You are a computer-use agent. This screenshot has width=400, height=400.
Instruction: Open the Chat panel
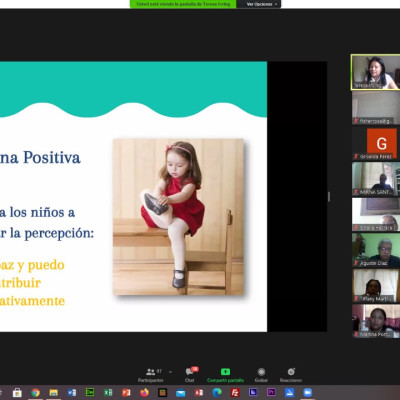191,375
